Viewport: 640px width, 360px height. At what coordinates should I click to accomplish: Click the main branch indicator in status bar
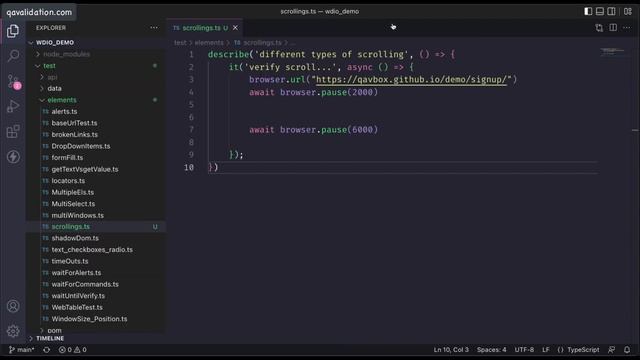click(x=22, y=350)
